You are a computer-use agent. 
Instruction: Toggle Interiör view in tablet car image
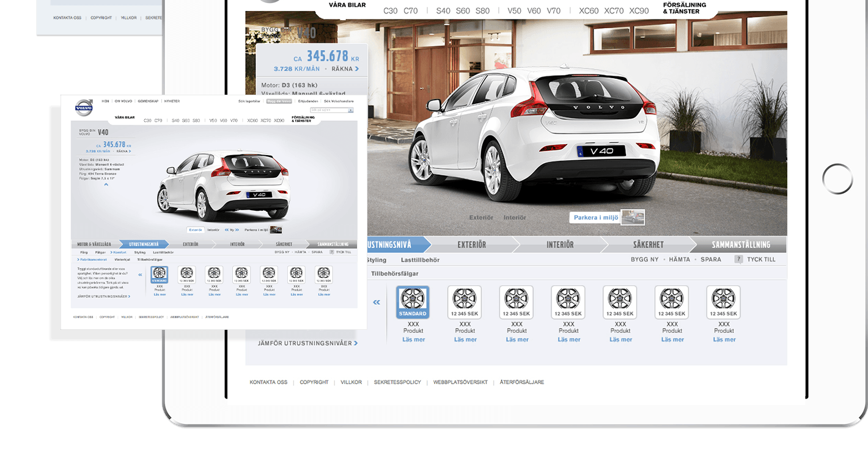pyautogui.click(x=515, y=217)
